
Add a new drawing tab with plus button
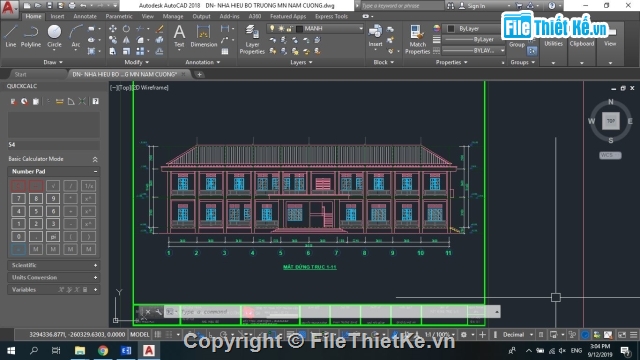pyautogui.click(x=199, y=74)
